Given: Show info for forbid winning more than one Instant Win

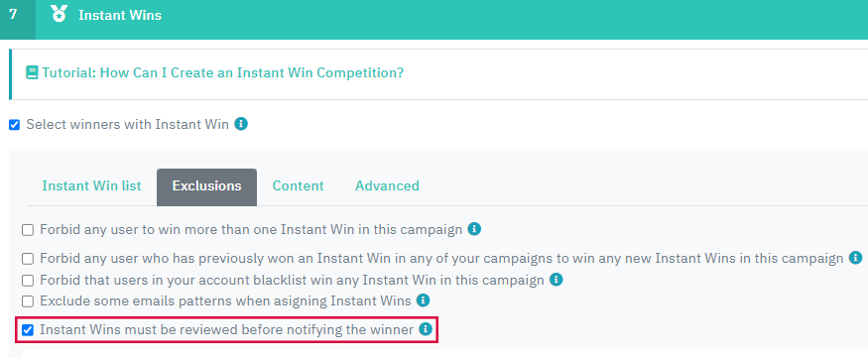Looking at the screenshot, I should [x=474, y=229].
